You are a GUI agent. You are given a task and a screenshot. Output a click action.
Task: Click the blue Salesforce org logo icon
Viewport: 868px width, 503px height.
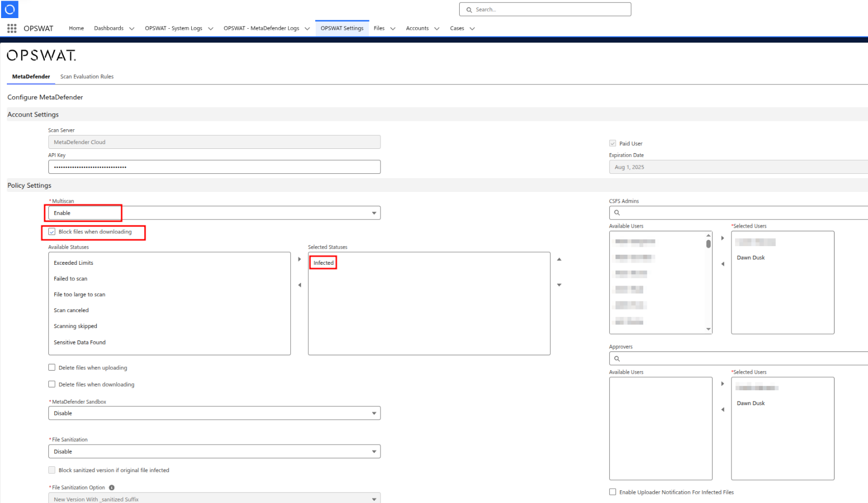click(x=10, y=9)
